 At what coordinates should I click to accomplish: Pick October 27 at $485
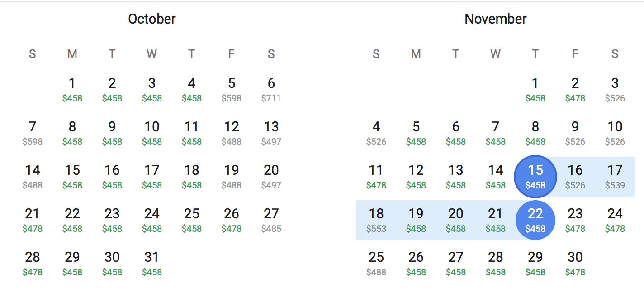tap(271, 220)
